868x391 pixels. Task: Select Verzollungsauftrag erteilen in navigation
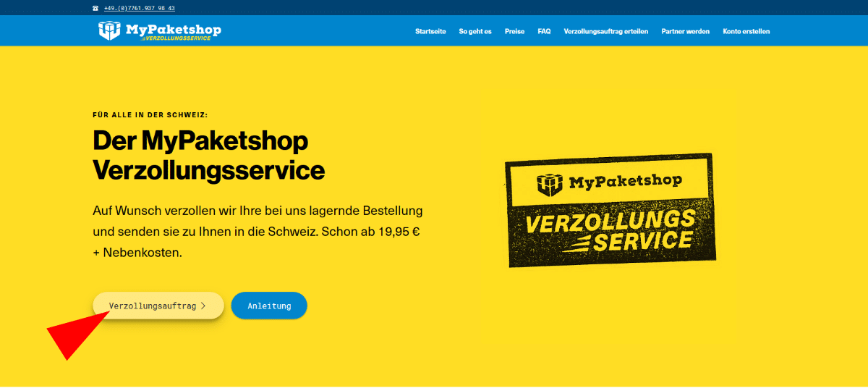click(606, 32)
